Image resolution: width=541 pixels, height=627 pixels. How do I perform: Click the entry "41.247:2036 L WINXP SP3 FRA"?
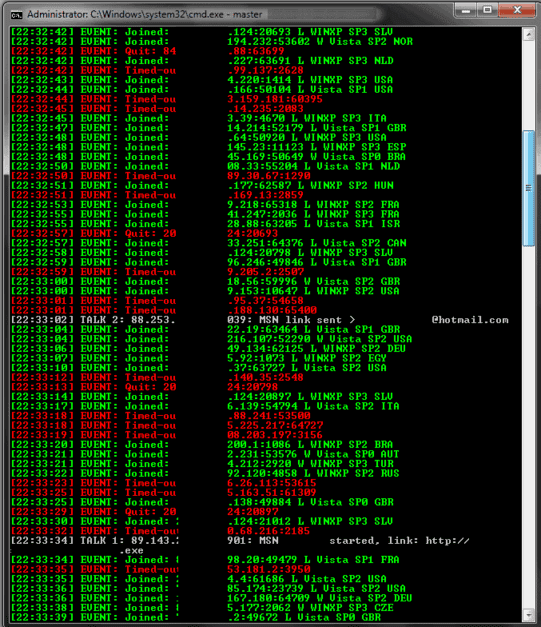(x=313, y=214)
